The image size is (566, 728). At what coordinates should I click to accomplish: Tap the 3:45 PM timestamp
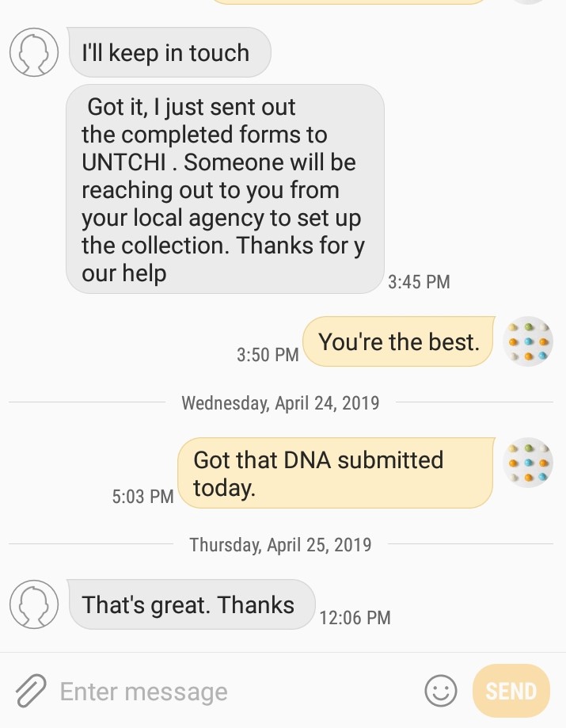point(419,282)
